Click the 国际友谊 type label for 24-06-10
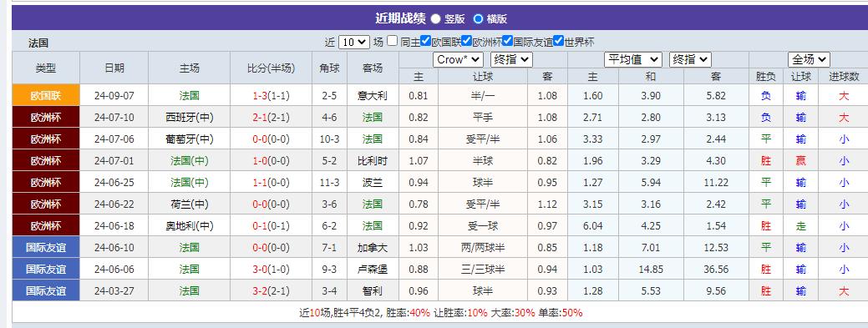The height and width of the screenshot is (328, 868). 46,247
